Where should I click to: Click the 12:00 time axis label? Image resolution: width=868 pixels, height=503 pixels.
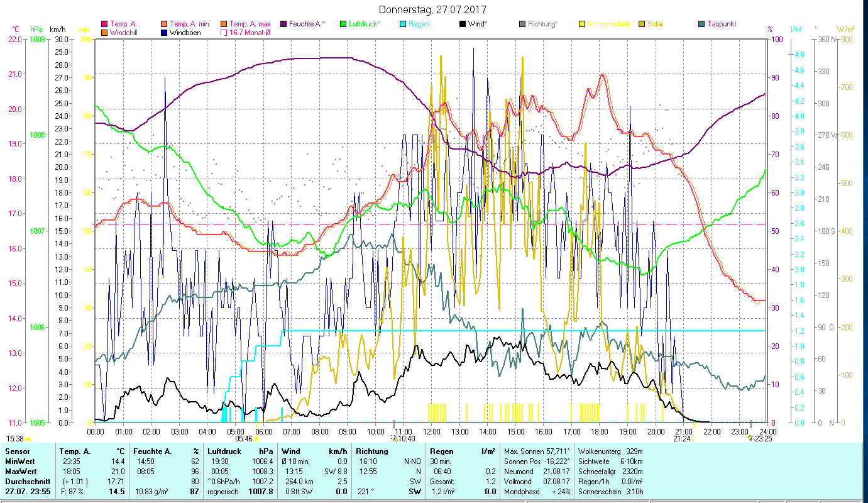[x=432, y=432]
